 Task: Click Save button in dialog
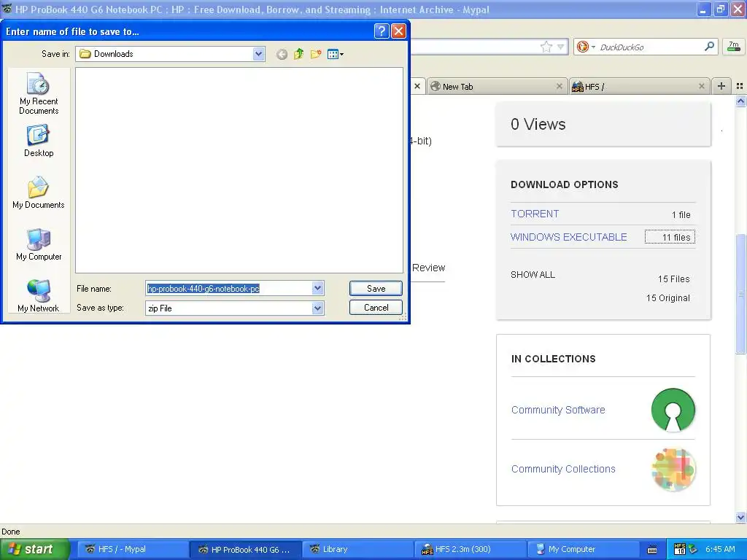[376, 288]
